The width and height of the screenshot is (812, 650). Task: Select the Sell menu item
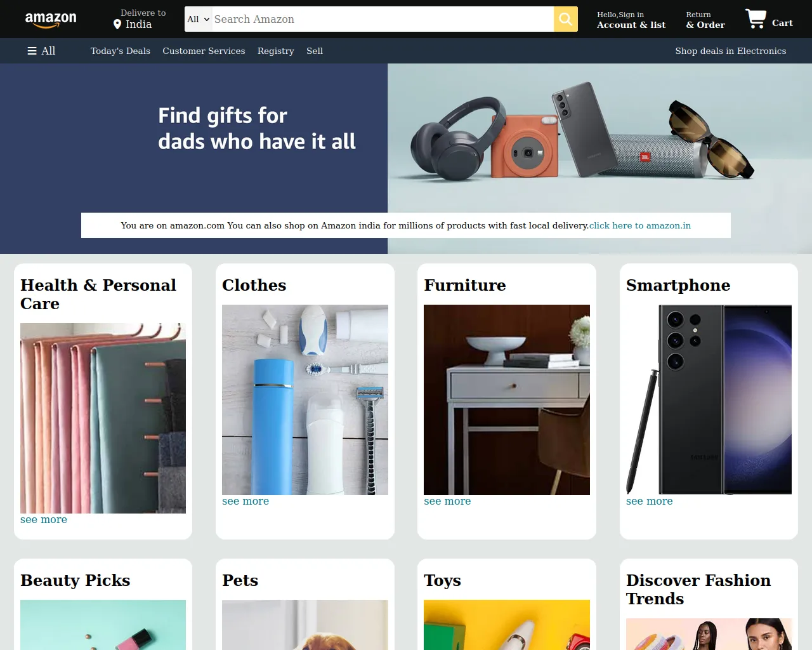[x=315, y=51]
